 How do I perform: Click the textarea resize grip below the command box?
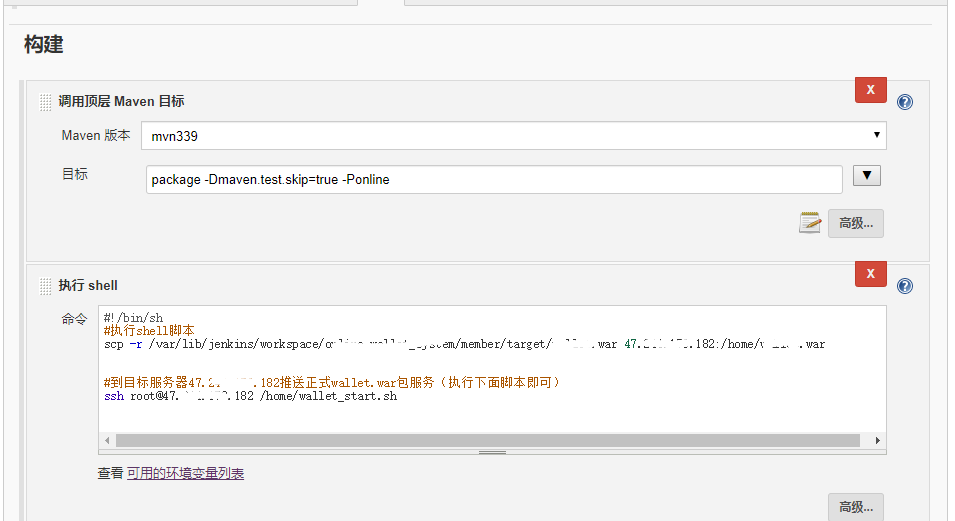click(x=492, y=452)
